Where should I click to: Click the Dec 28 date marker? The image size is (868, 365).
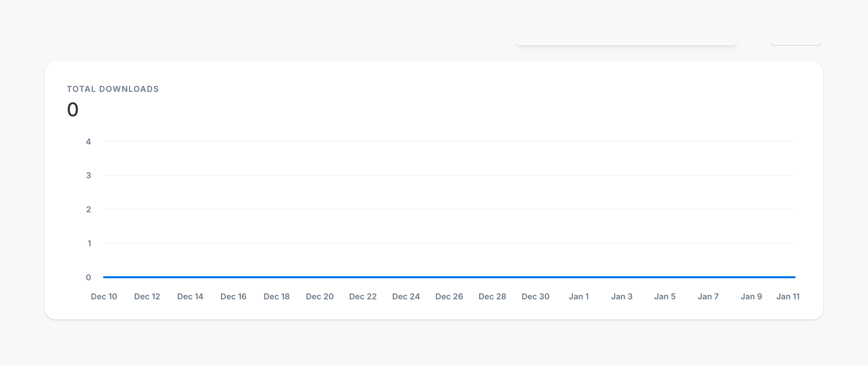tap(492, 297)
